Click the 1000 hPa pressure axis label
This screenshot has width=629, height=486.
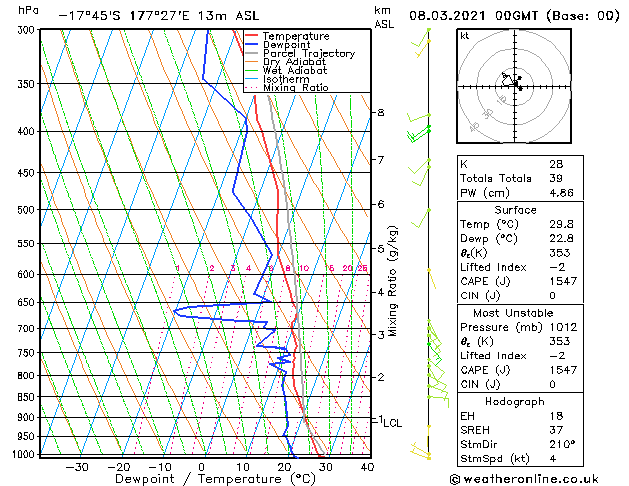24,454
